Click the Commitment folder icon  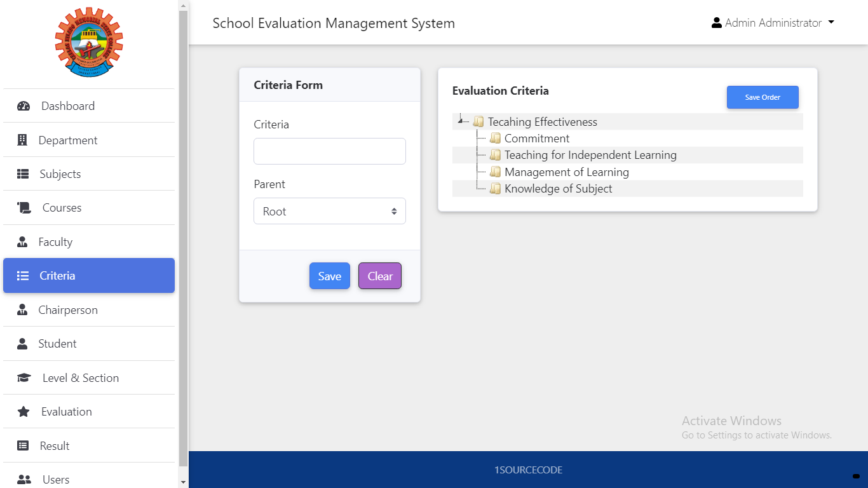(496, 138)
